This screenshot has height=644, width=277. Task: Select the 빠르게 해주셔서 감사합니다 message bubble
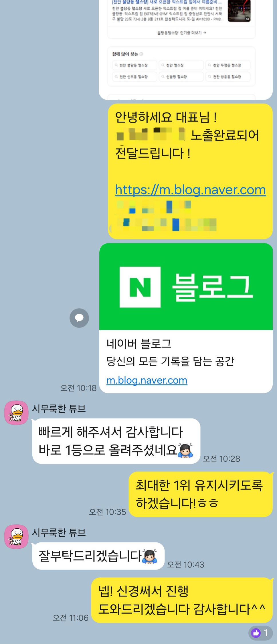pyautogui.click(x=116, y=441)
